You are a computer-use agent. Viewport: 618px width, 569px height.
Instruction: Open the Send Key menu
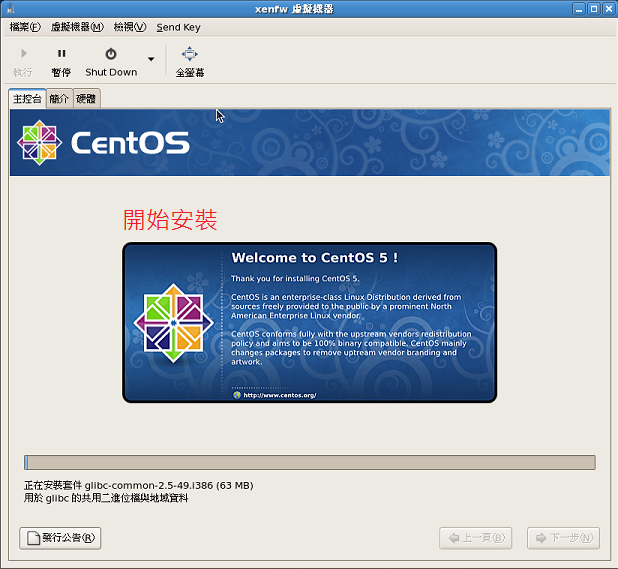[179, 27]
